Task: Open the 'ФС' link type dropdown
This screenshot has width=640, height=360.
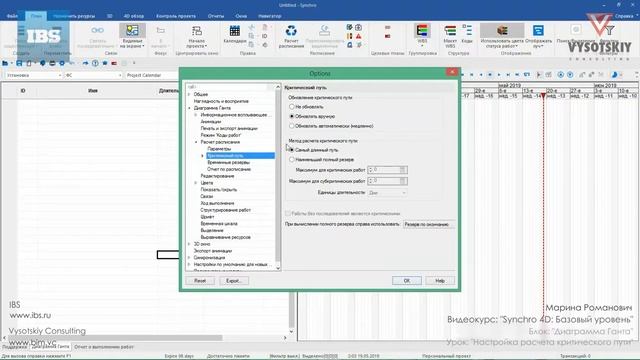Action: click(x=93, y=75)
